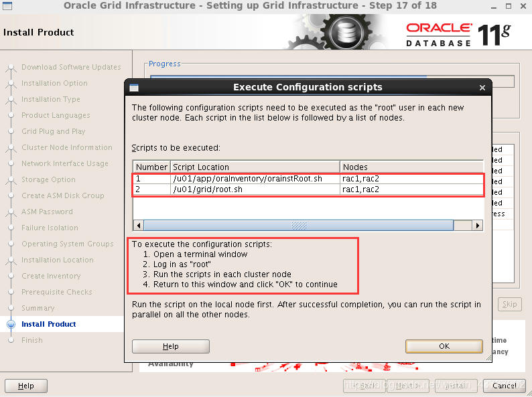Click the horizontal scrollbar thumb in scripts table
The width and height of the screenshot is (532, 397).
tap(299, 226)
